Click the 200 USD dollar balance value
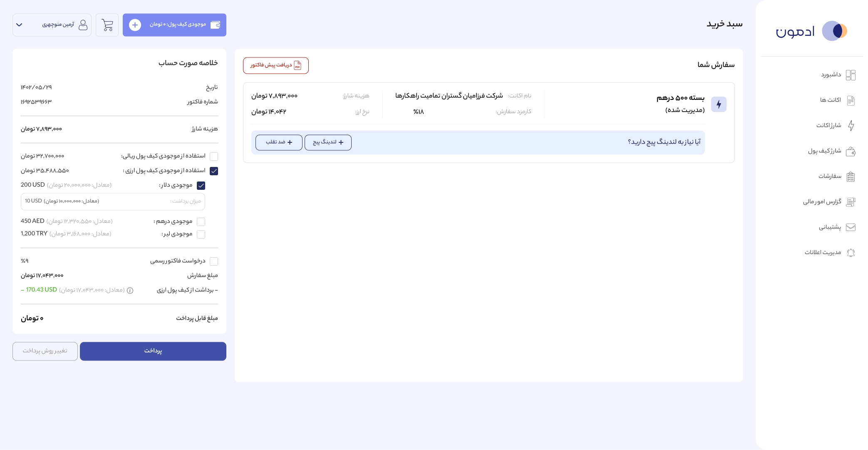 click(x=33, y=185)
